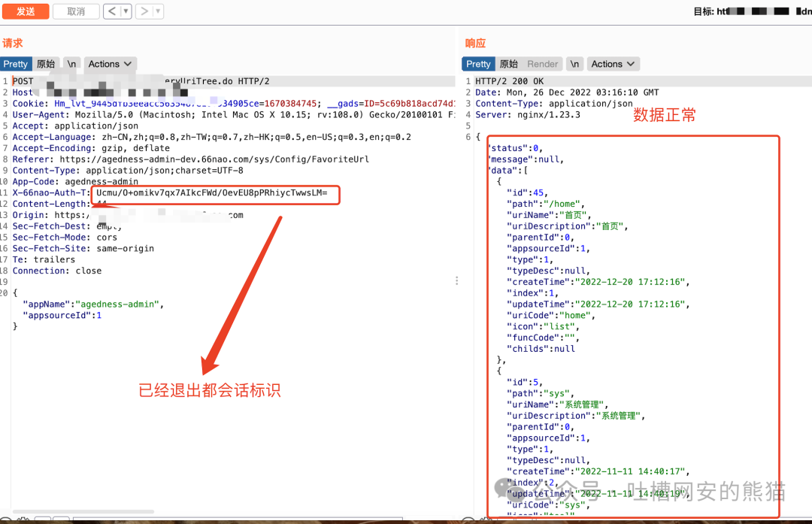Click the Connection: close header
812x524 pixels.
coord(57,271)
